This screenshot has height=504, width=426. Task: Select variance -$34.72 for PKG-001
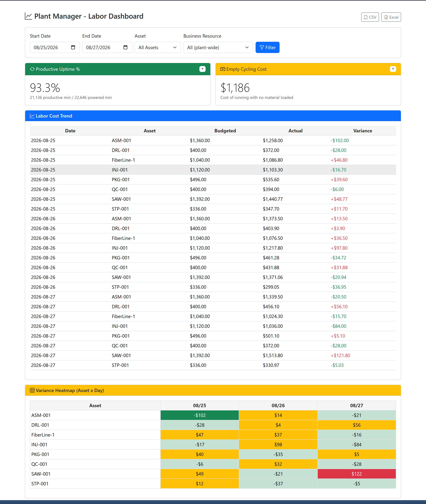tap(338, 258)
